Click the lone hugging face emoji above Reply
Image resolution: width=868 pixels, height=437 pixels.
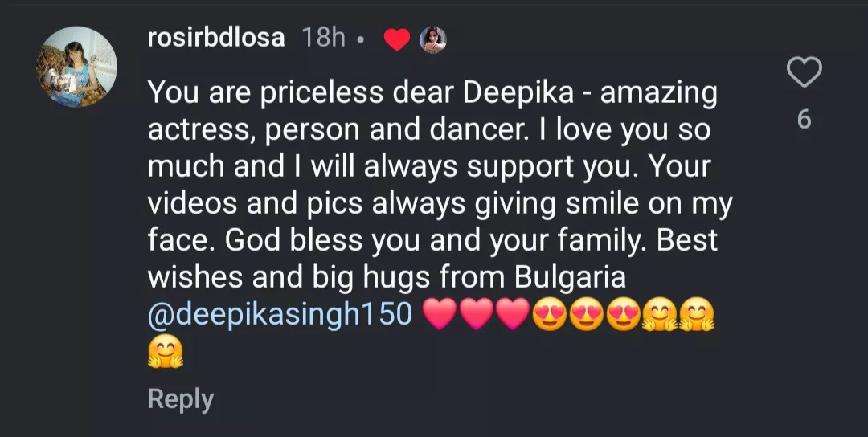(x=166, y=351)
